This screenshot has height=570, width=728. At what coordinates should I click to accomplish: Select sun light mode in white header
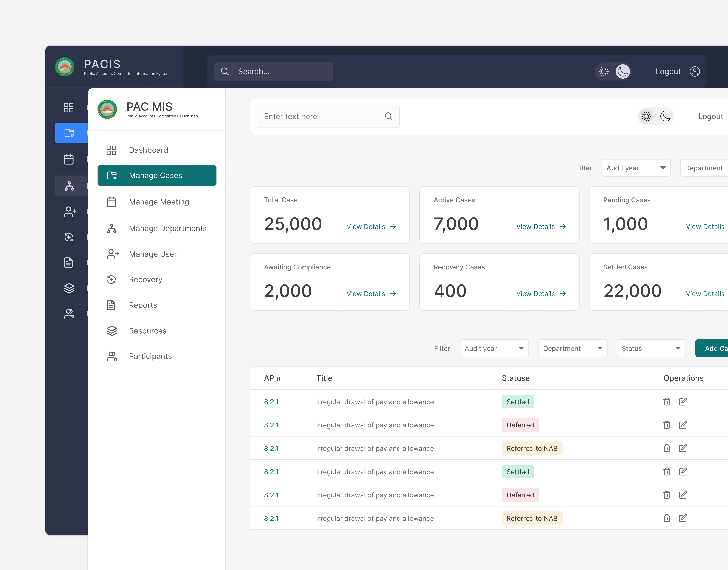click(646, 117)
